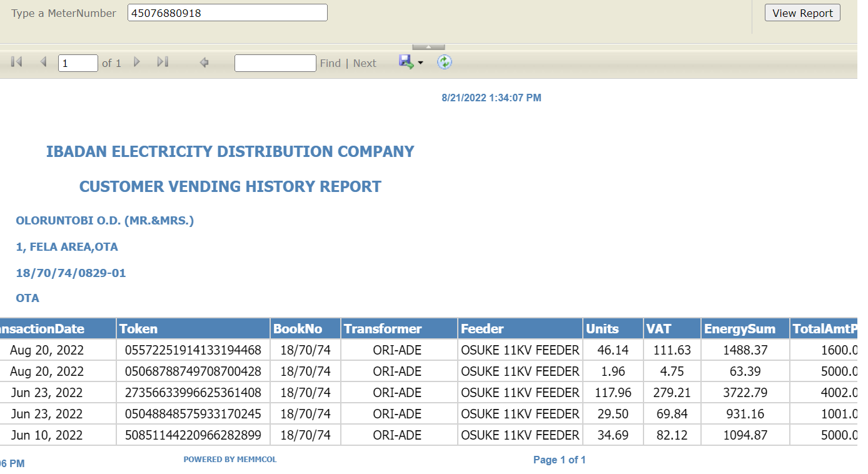Click the View Report button
The width and height of the screenshot is (868, 474).
tap(802, 13)
